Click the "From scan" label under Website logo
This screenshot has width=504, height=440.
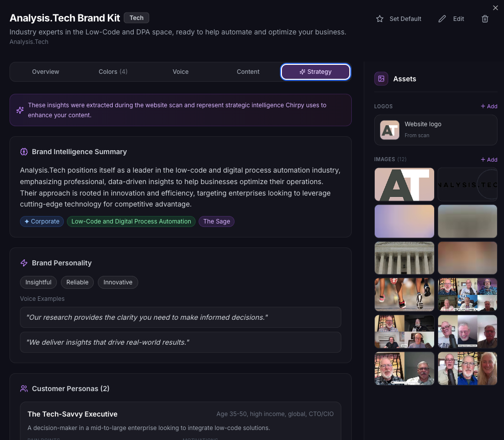coord(417,135)
